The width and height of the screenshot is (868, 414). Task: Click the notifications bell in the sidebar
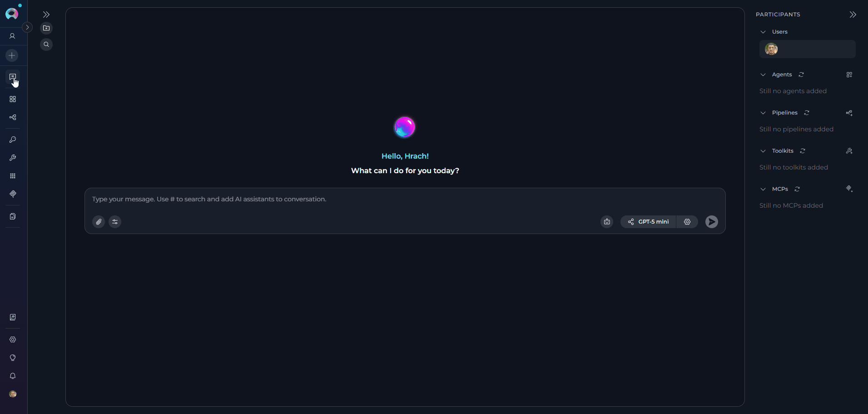pos(12,376)
